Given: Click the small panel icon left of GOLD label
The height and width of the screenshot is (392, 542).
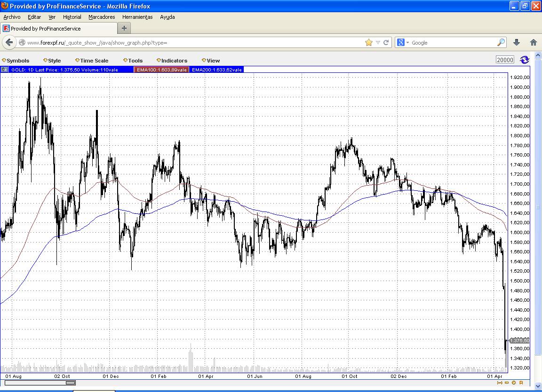Looking at the screenshot, I should click(x=4, y=70).
